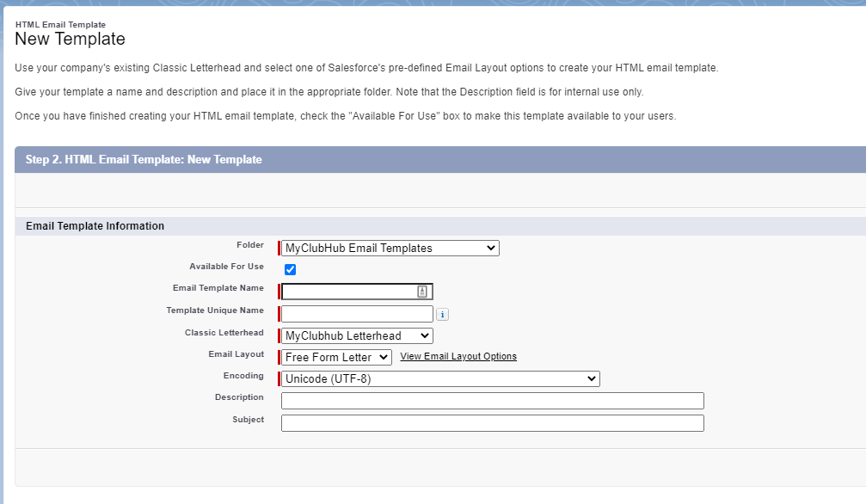Click the "Email Template Information" section header
Viewport: 866px width, 504px height.
[x=95, y=225]
